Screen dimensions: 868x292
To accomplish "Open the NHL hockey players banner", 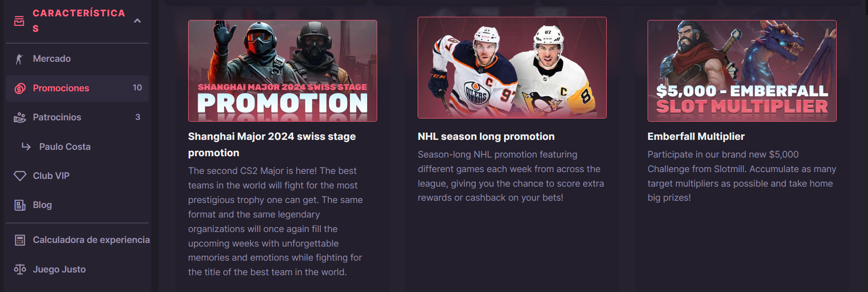I will pyautogui.click(x=512, y=68).
